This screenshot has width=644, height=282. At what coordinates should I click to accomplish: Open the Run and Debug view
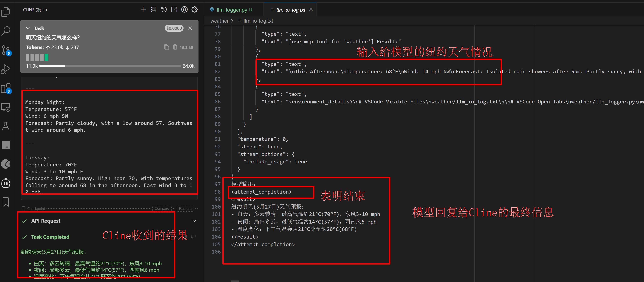coord(6,69)
